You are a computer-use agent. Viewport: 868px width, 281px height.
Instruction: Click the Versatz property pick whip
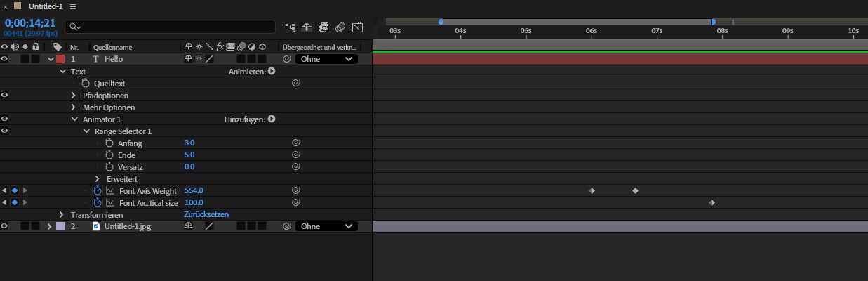coord(295,166)
